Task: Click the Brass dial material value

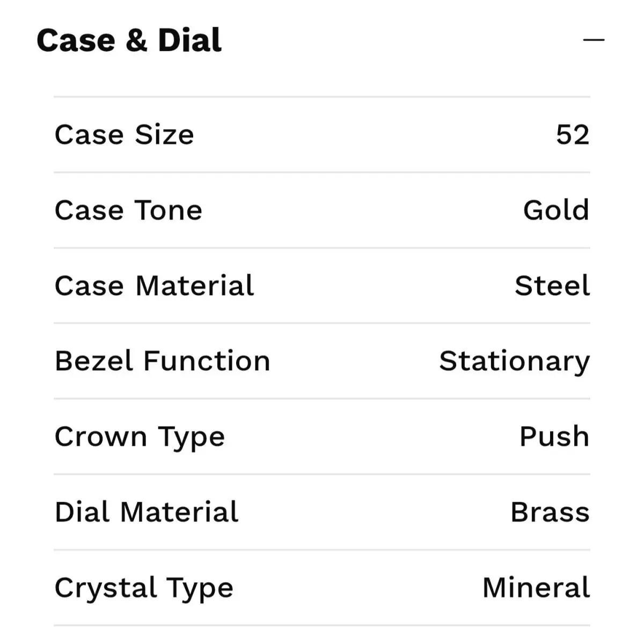Action: (550, 512)
